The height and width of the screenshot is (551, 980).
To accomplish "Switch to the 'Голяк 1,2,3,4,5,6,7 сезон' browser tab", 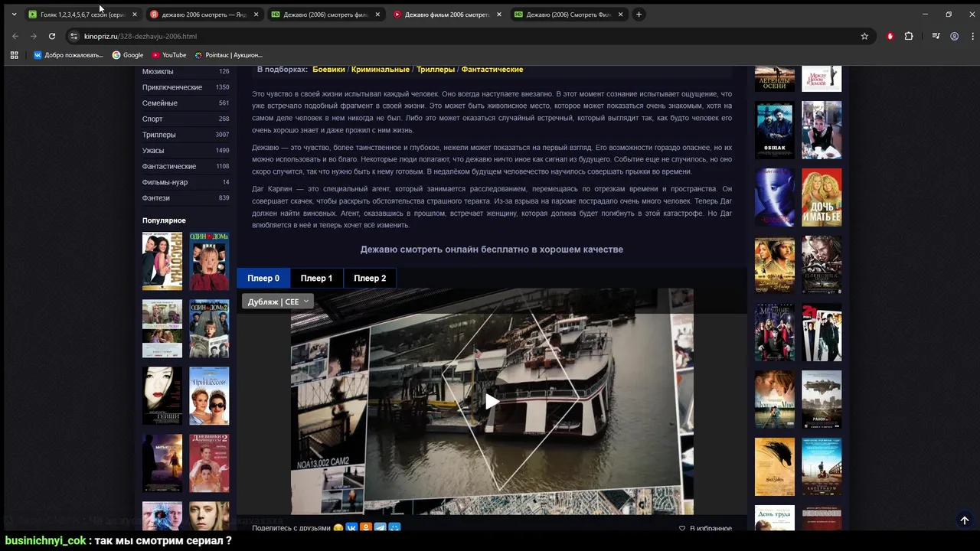I will [x=83, y=14].
